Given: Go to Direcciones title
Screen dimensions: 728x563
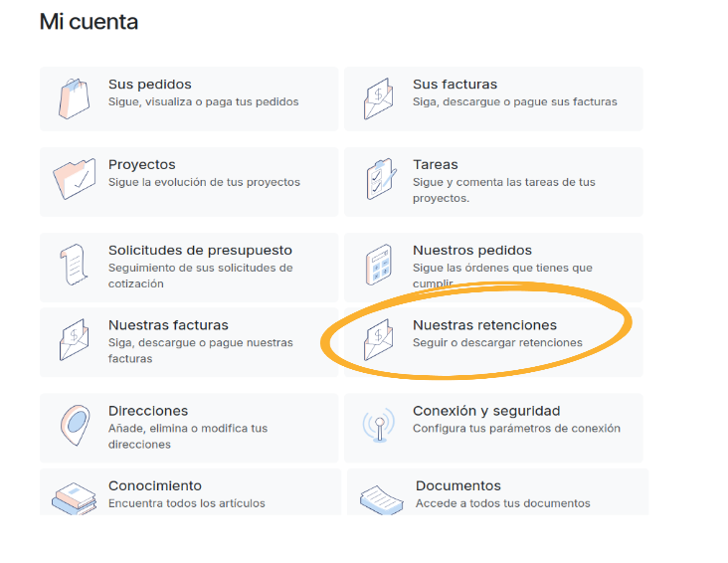Looking at the screenshot, I should click(x=148, y=411).
